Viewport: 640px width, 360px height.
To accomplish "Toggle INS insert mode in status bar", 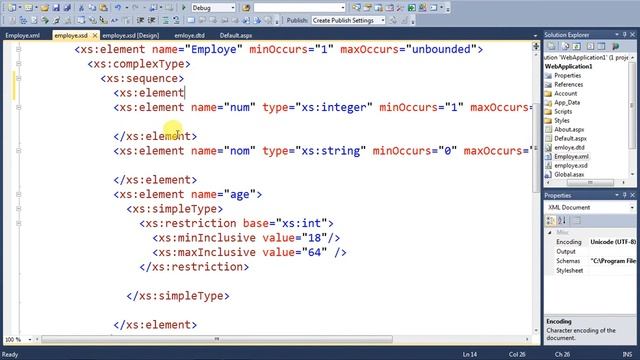I will click(x=627, y=354).
